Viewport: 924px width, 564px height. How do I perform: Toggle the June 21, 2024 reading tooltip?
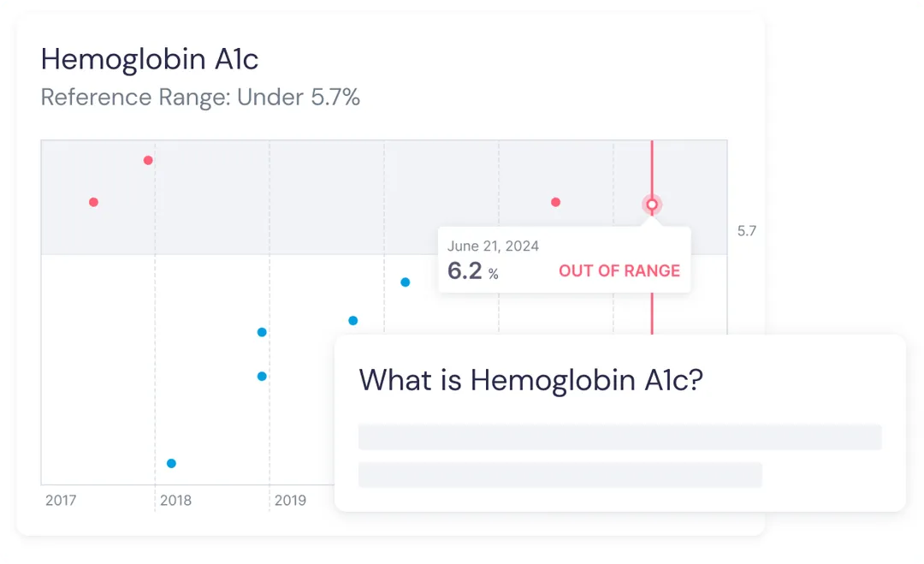[564, 258]
